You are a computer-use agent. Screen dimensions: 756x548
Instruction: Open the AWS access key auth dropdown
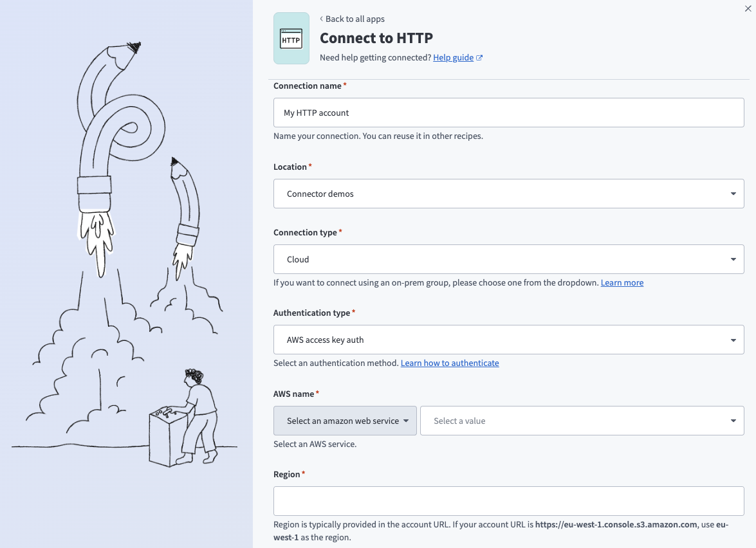pyautogui.click(x=508, y=340)
